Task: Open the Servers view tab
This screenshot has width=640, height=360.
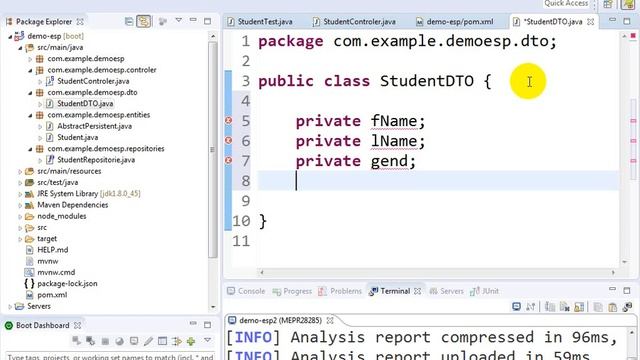Action: click(446, 291)
